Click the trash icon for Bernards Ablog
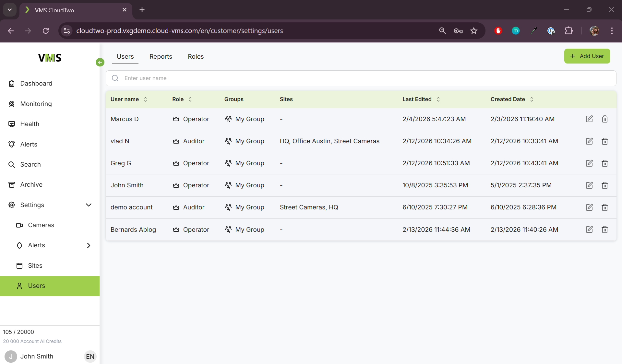Image resolution: width=622 pixels, height=364 pixels. tap(604, 229)
